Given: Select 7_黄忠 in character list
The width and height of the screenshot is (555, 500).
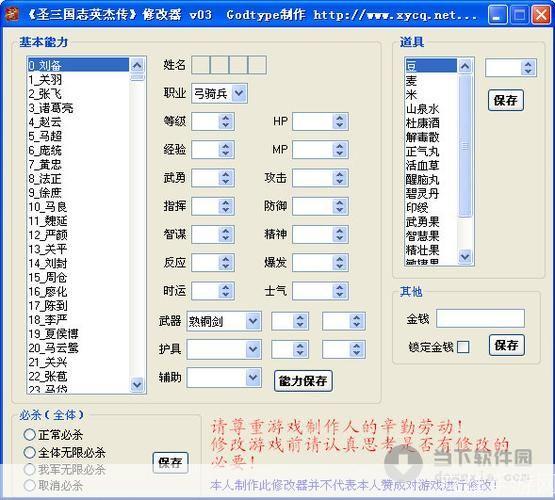Looking at the screenshot, I should 78,165.
